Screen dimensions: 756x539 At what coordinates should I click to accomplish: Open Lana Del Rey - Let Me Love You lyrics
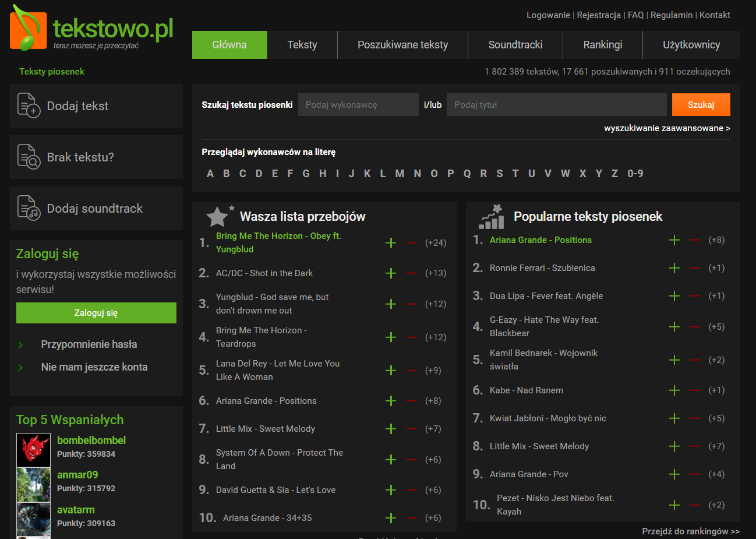pos(278,370)
